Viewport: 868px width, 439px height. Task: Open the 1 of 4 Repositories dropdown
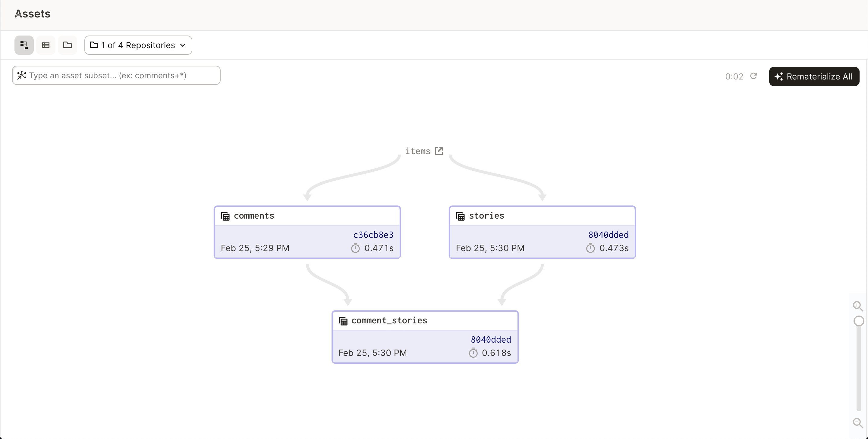(138, 45)
